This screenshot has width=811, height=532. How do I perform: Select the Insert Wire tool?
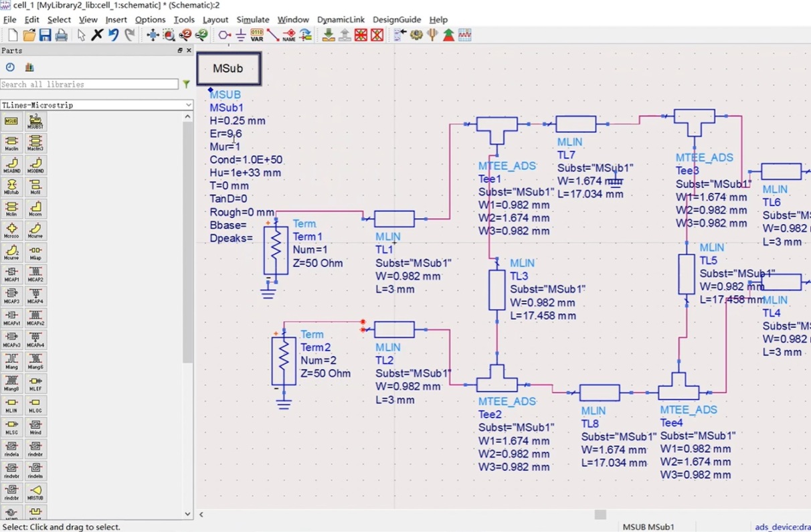(x=273, y=35)
